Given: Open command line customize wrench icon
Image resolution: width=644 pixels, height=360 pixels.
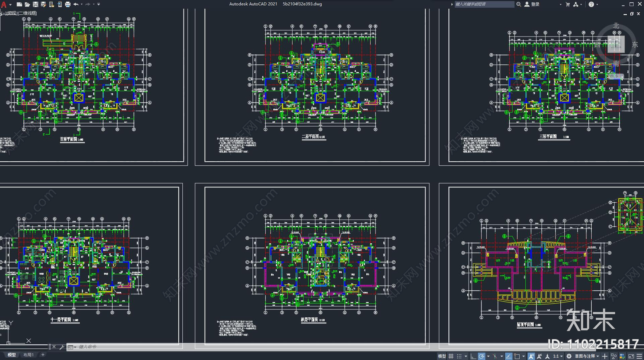Looking at the screenshot, I should click(62, 347).
